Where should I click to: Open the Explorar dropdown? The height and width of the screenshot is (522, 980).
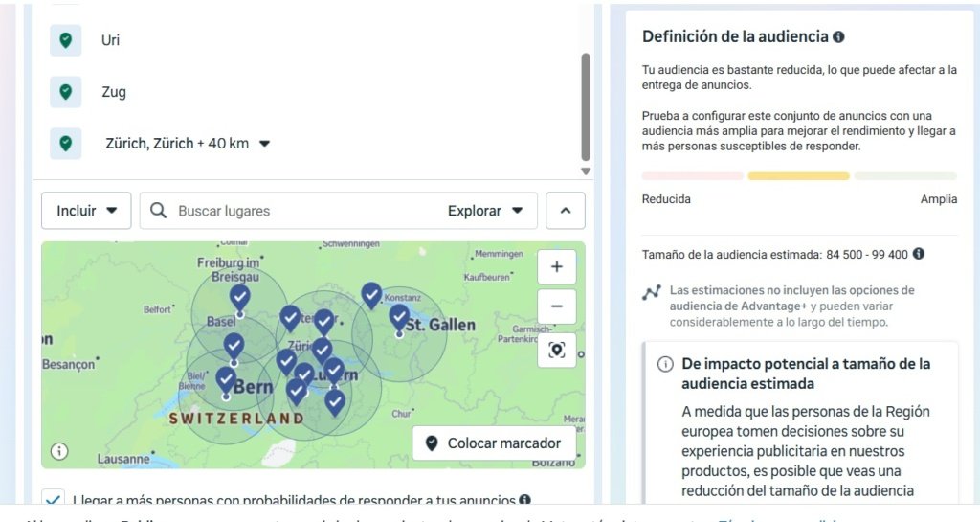485,211
